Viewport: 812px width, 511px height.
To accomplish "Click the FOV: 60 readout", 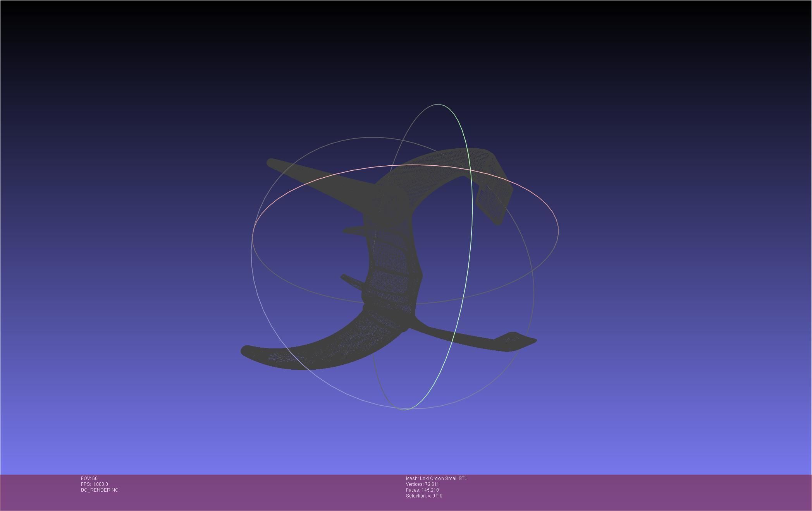I will (x=89, y=478).
